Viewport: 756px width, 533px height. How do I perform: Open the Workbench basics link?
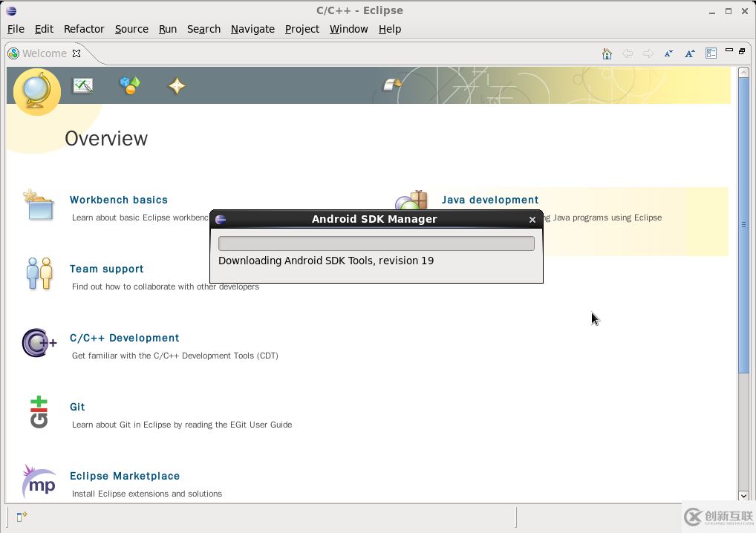coord(119,200)
